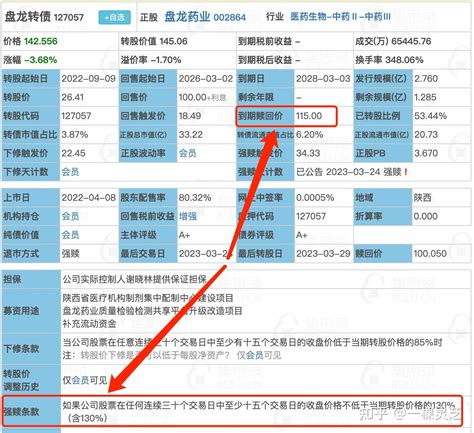Open the 盘龙药业 002864 stock link
Image resolution: width=474 pixels, height=433 pixels.
pos(205,17)
